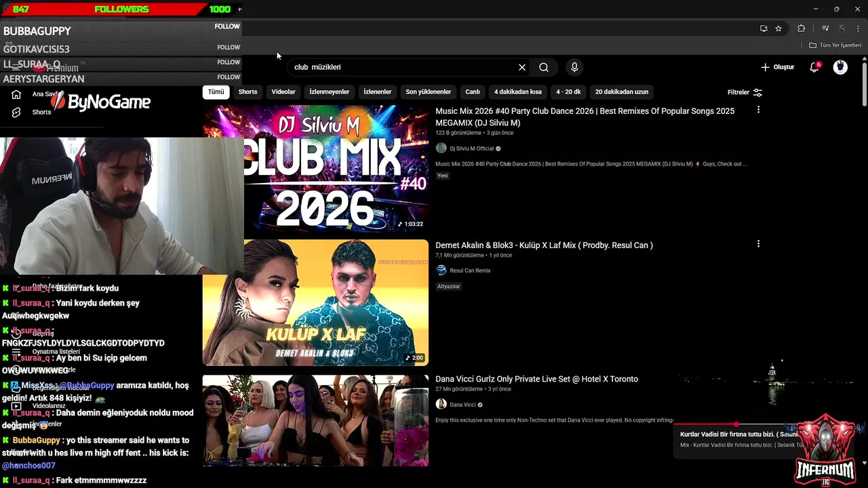Select the 4 - 20 dk chip
The image size is (868, 488).
click(x=568, y=92)
